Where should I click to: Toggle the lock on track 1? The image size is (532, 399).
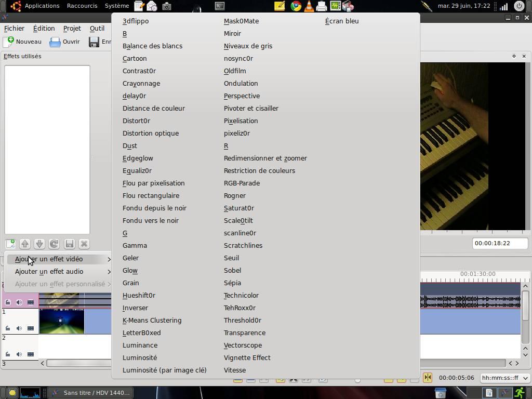(x=8, y=328)
